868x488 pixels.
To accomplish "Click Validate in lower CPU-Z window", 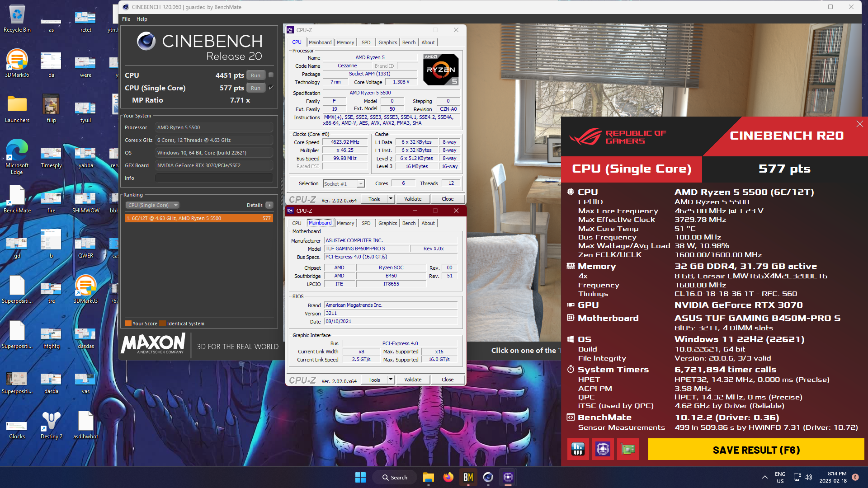I will click(413, 380).
